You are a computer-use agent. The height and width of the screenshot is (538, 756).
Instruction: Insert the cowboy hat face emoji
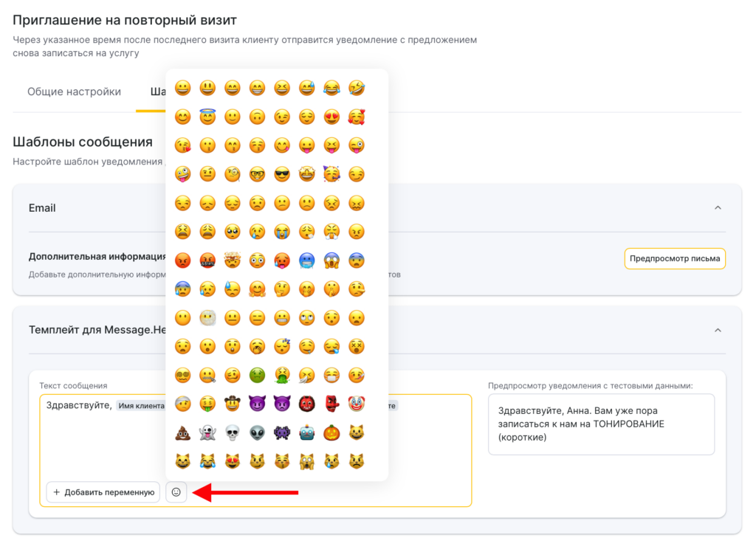(233, 404)
